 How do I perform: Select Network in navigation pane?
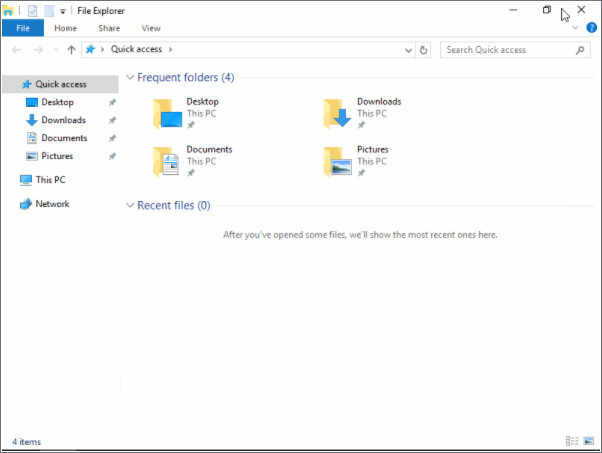pos(52,204)
